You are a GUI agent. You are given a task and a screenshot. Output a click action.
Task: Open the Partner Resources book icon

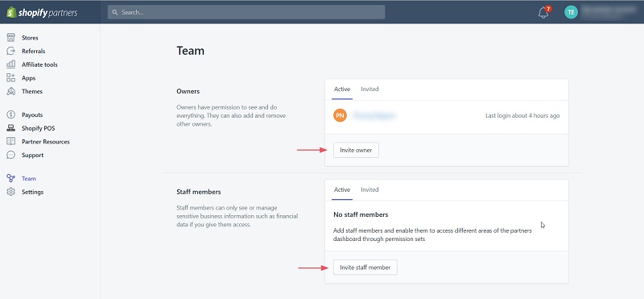point(11,142)
